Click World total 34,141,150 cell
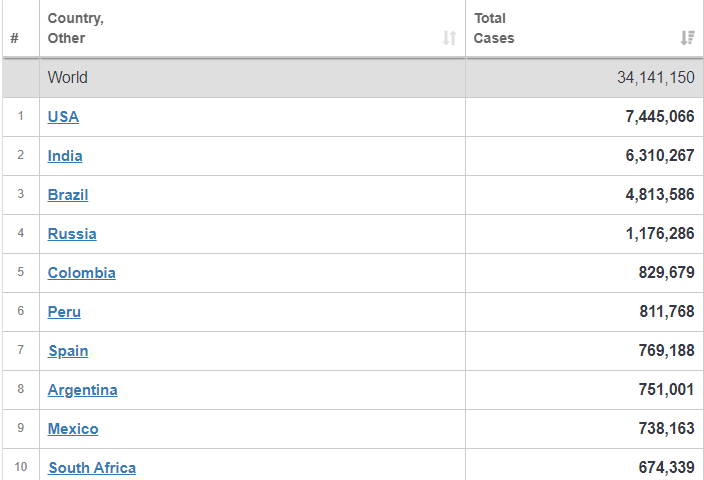The height and width of the screenshot is (480, 704). [655, 78]
